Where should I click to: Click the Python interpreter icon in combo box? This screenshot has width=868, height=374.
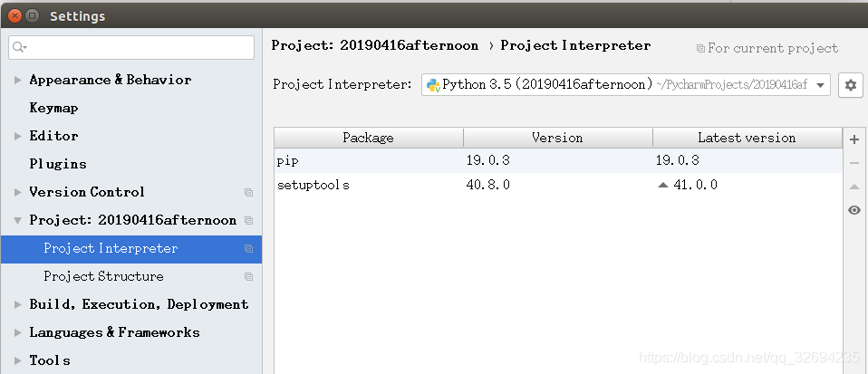pos(433,85)
